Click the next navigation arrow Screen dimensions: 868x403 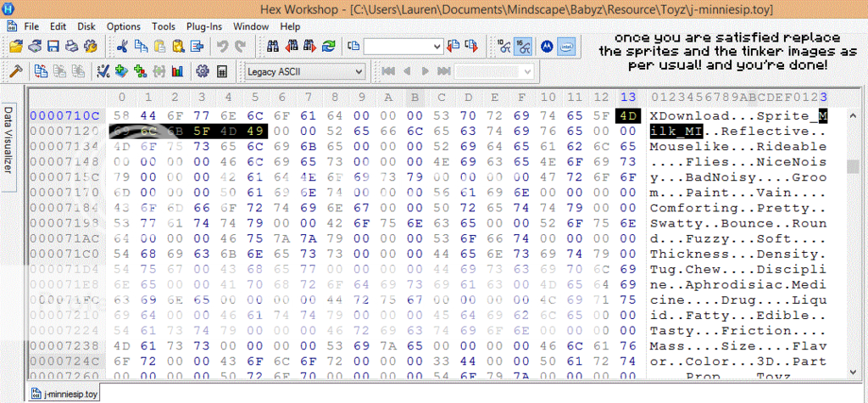[426, 71]
